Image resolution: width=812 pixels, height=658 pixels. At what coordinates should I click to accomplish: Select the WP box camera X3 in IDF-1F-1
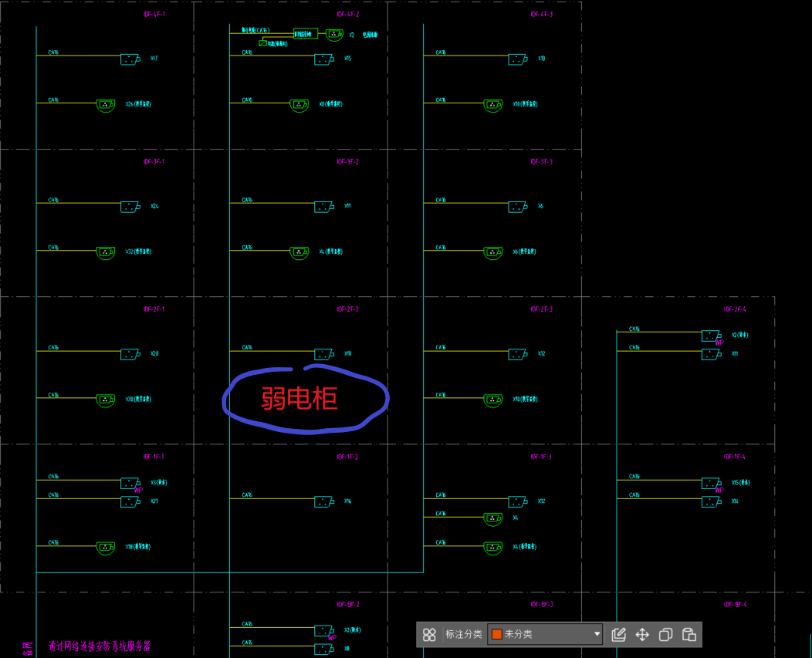pyautogui.click(x=130, y=484)
